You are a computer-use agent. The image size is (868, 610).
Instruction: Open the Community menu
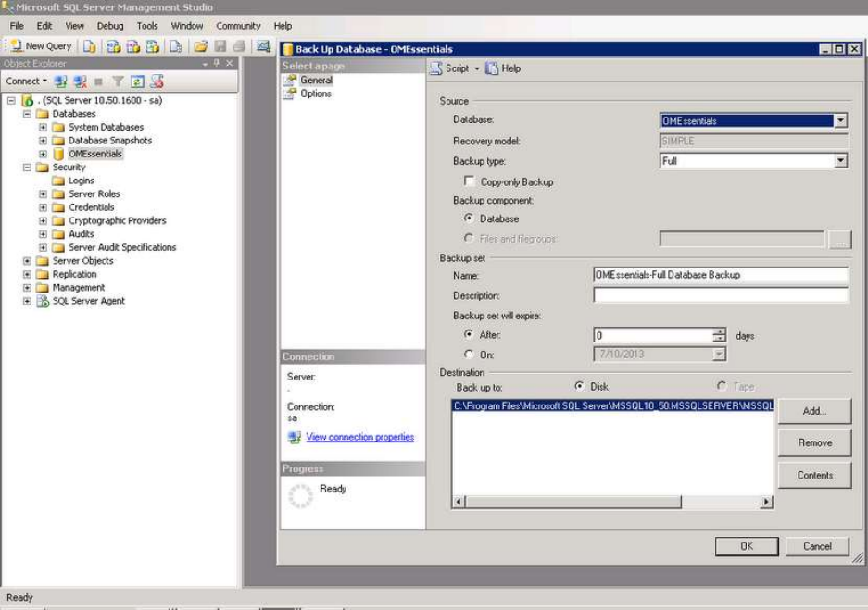[238, 26]
